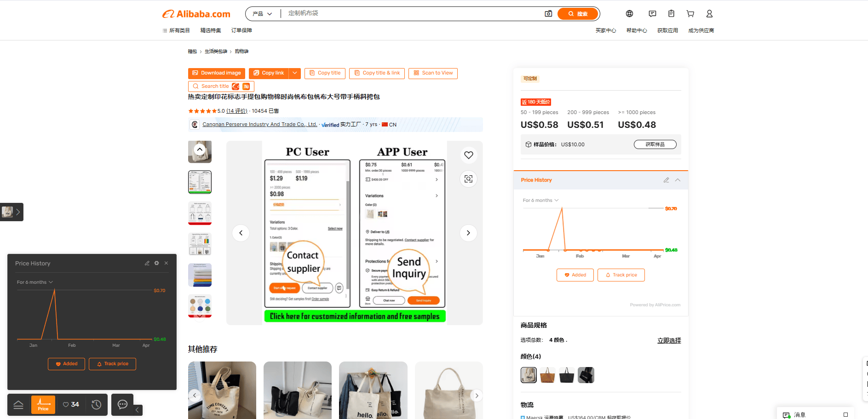
Task: Click the image search scan icon
Action: (x=468, y=179)
